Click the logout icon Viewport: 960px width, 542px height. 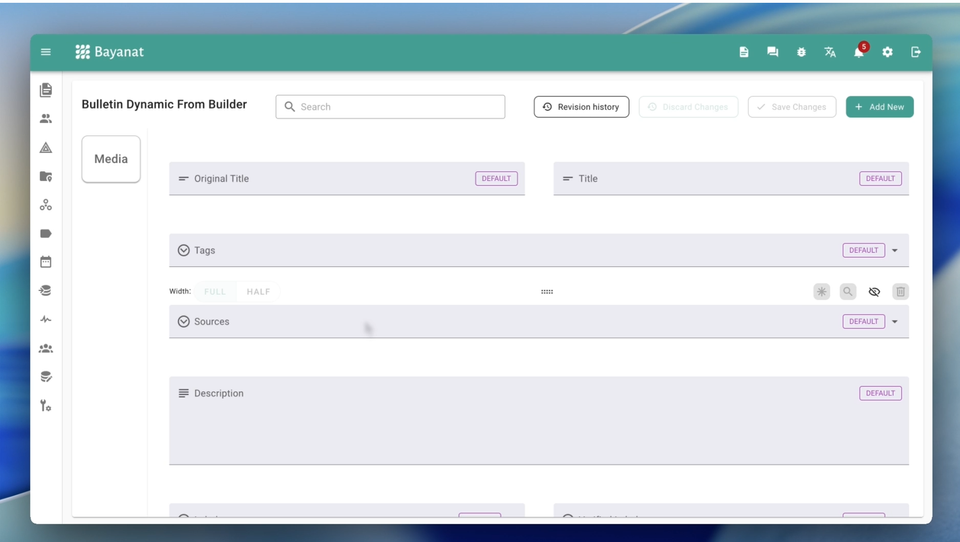pos(916,52)
